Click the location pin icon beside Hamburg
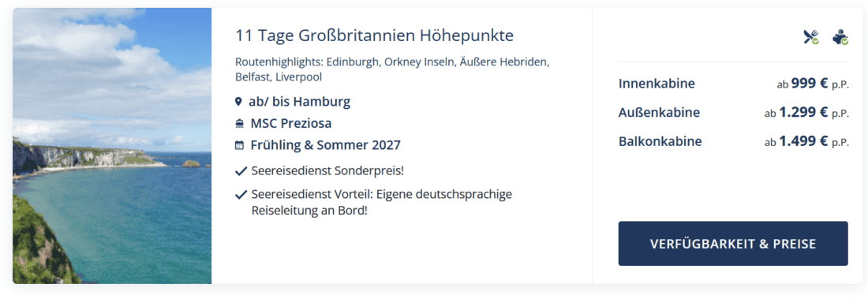Image resolution: width=868 pixels, height=299 pixels. tap(238, 102)
